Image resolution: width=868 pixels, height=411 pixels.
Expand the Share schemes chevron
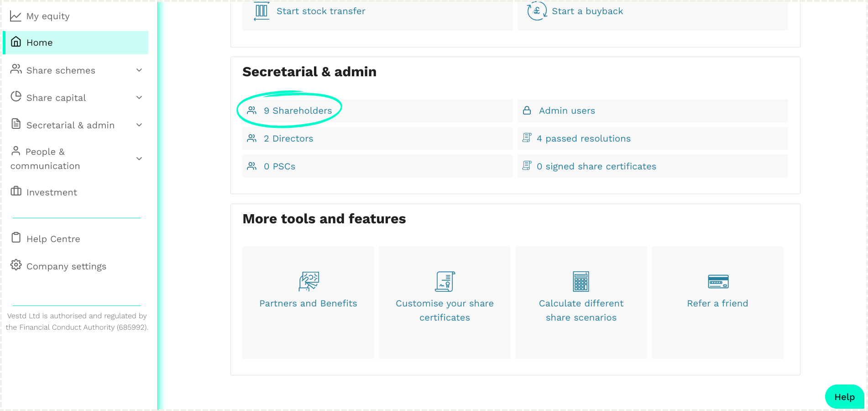(x=139, y=70)
